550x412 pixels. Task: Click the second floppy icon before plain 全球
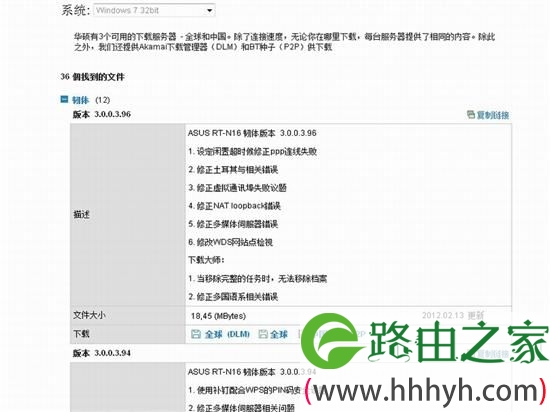click(x=263, y=334)
